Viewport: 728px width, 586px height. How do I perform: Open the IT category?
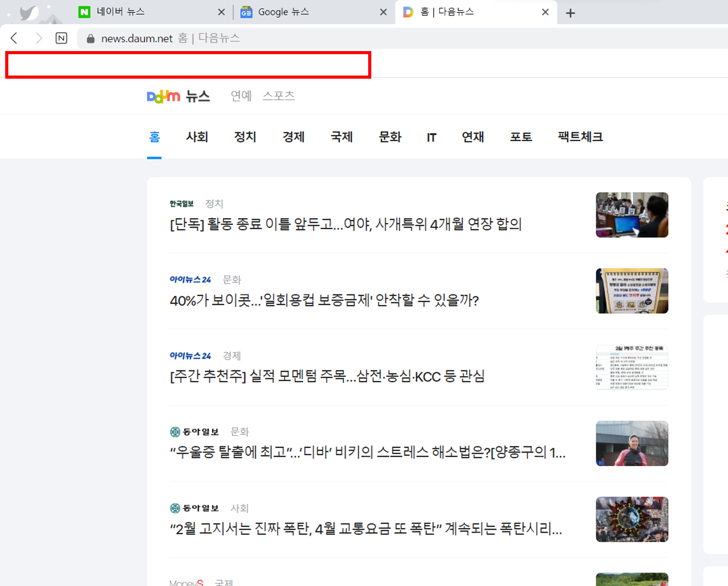[431, 138]
